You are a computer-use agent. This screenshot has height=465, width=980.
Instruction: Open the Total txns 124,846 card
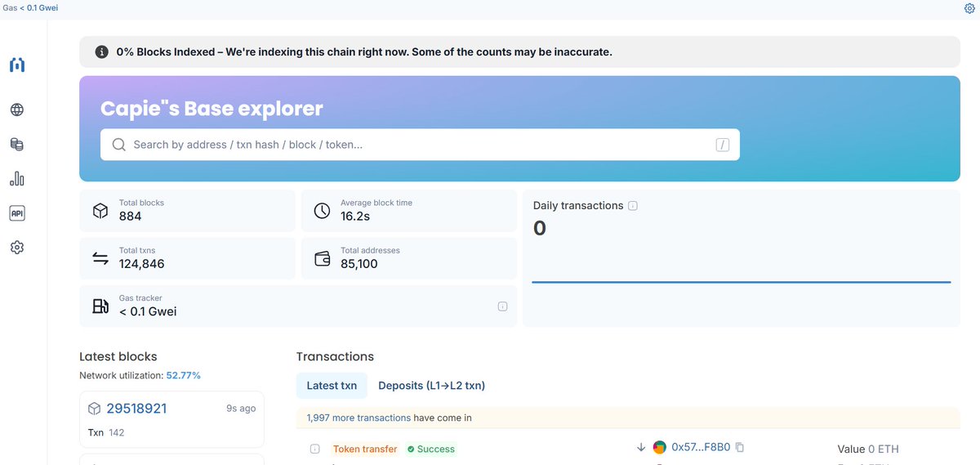(187, 258)
